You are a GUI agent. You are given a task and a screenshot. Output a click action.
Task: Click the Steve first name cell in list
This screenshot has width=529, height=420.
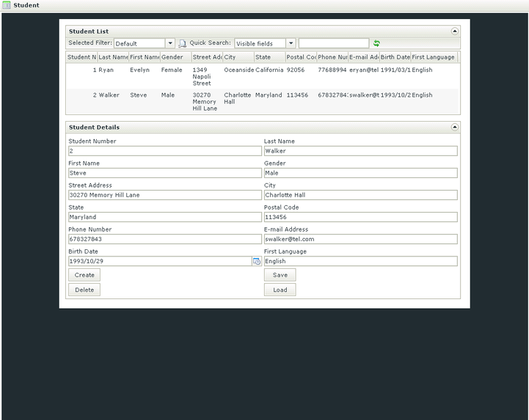pyautogui.click(x=139, y=95)
